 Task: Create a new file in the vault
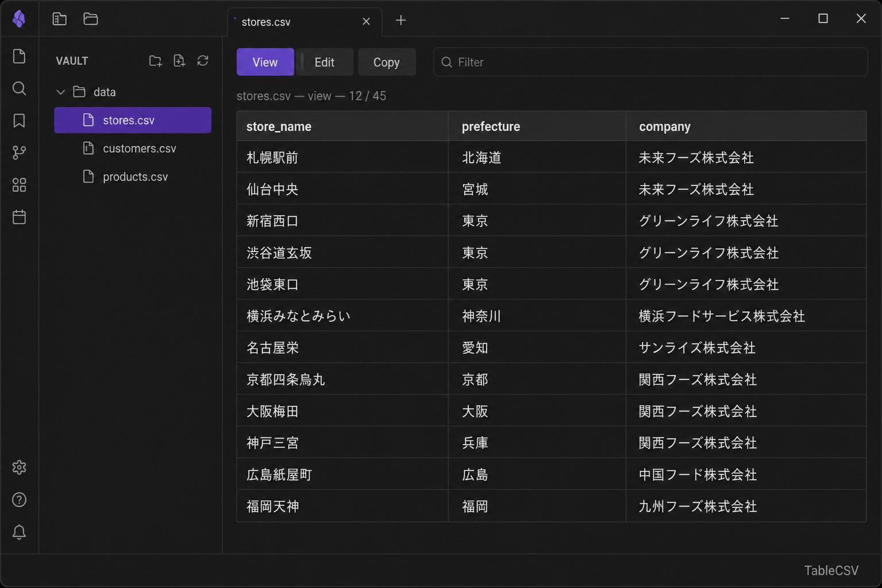click(179, 61)
